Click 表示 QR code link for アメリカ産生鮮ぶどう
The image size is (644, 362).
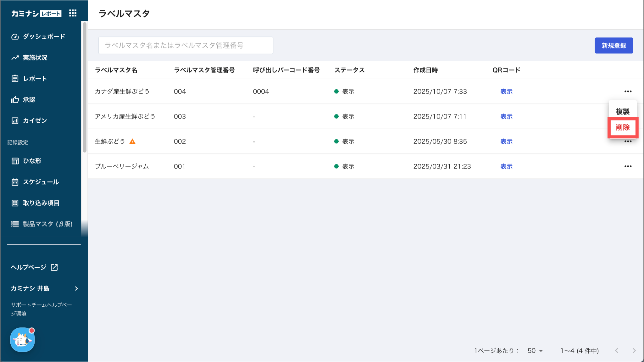(506, 117)
